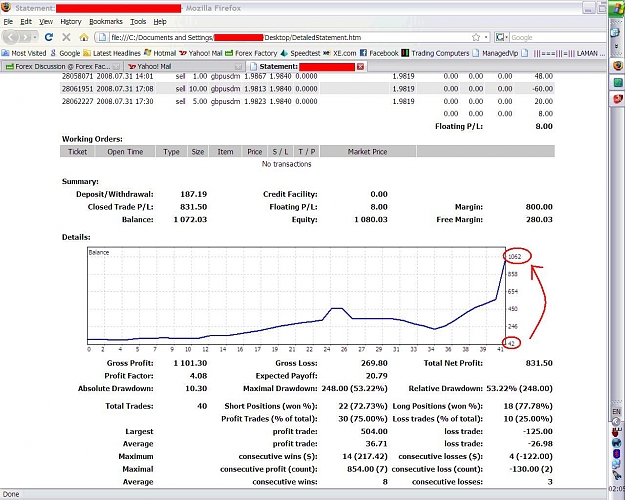Switch to Forex Discussion @ Forex Factory tab
625x500 pixels.
point(62,66)
